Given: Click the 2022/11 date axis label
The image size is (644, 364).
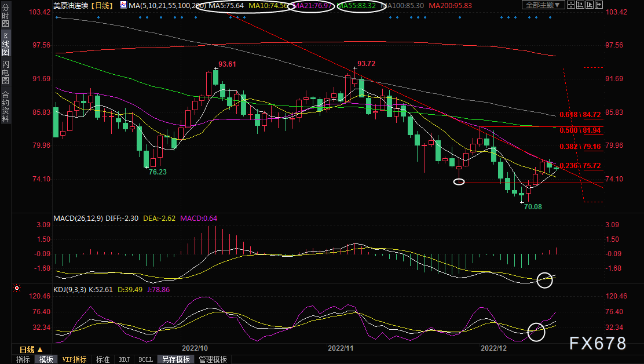Looking at the screenshot, I should click(x=341, y=348).
